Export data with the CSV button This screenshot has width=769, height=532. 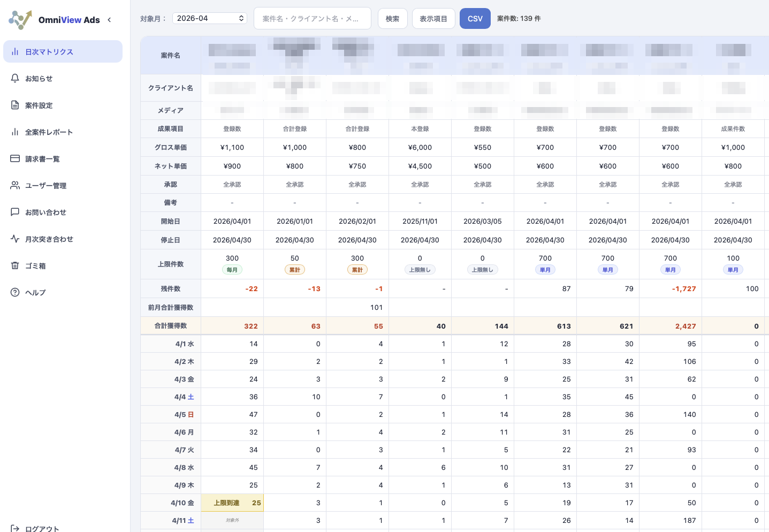[x=475, y=19]
